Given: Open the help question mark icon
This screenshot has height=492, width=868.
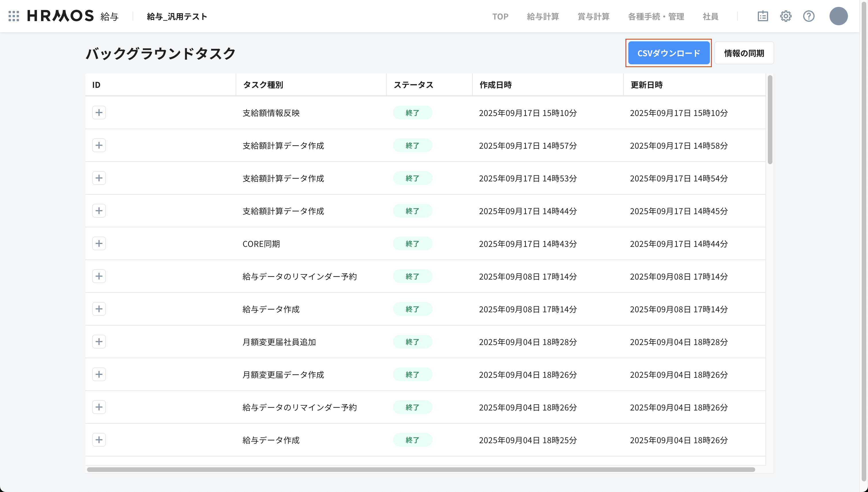Looking at the screenshot, I should tap(809, 16).
